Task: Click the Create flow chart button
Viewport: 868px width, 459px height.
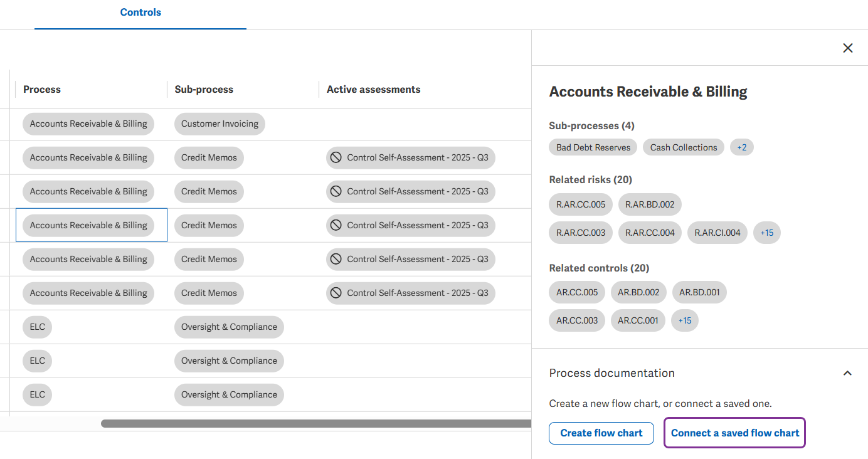Action: (x=601, y=433)
